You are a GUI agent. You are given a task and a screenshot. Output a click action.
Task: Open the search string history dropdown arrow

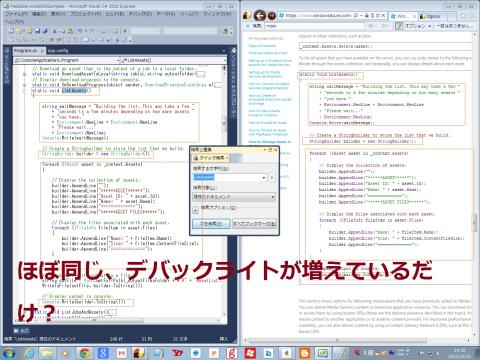pos(264,177)
